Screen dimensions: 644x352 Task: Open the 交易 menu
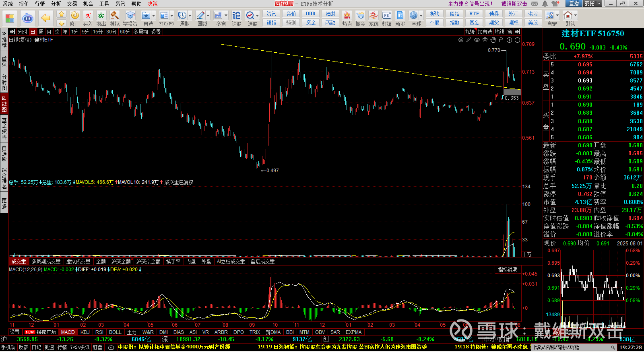pos(72,4)
